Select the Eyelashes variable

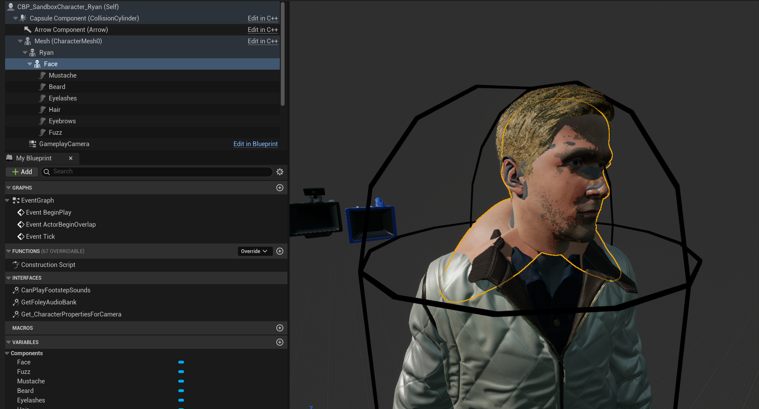pos(31,400)
